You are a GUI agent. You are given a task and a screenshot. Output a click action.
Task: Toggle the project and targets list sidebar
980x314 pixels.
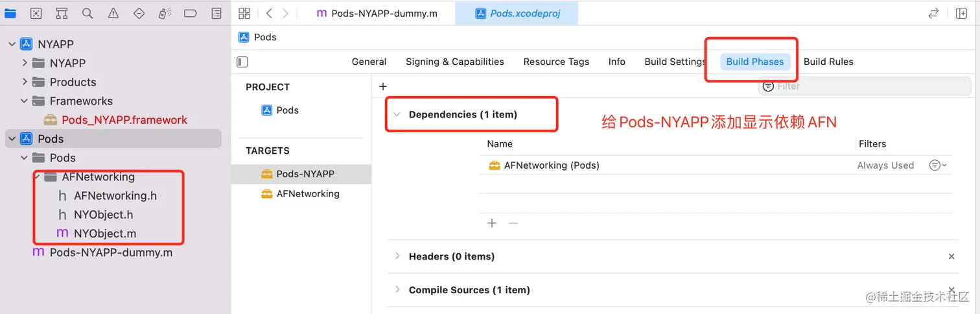click(242, 62)
